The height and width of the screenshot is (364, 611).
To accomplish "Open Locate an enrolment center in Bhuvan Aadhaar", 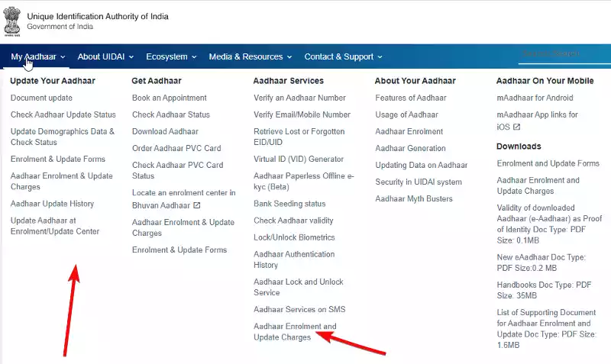I will [x=183, y=199].
